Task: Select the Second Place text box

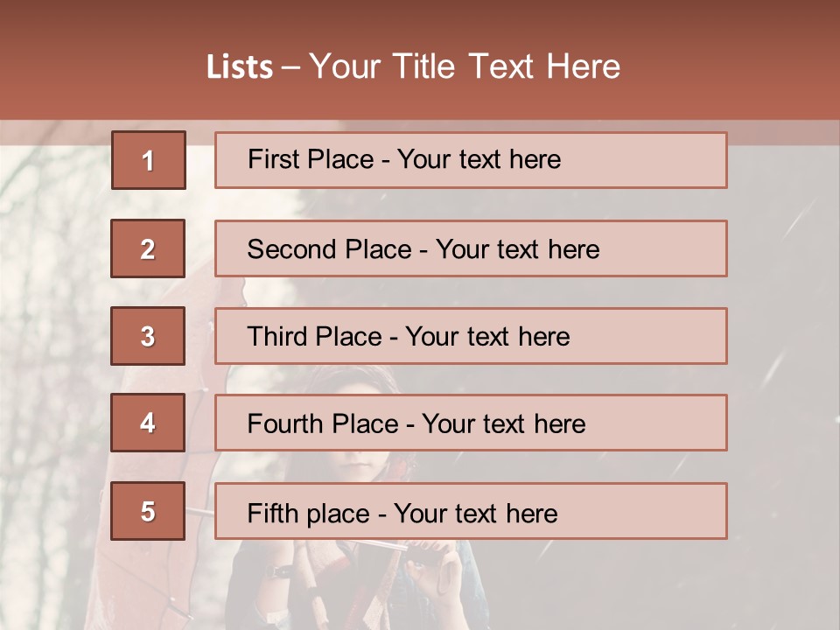Action: 471,248
